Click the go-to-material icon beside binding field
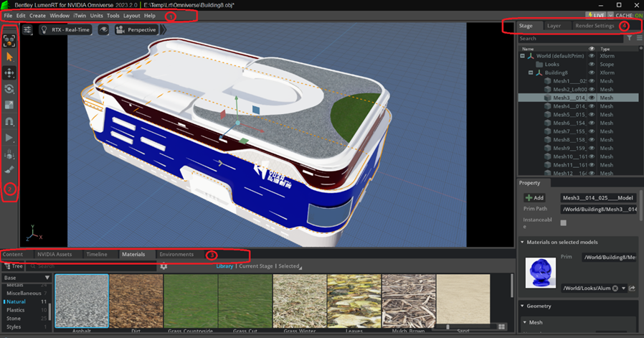This screenshot has width=644, height=338. pyautogui.click(x=632, y=288)
